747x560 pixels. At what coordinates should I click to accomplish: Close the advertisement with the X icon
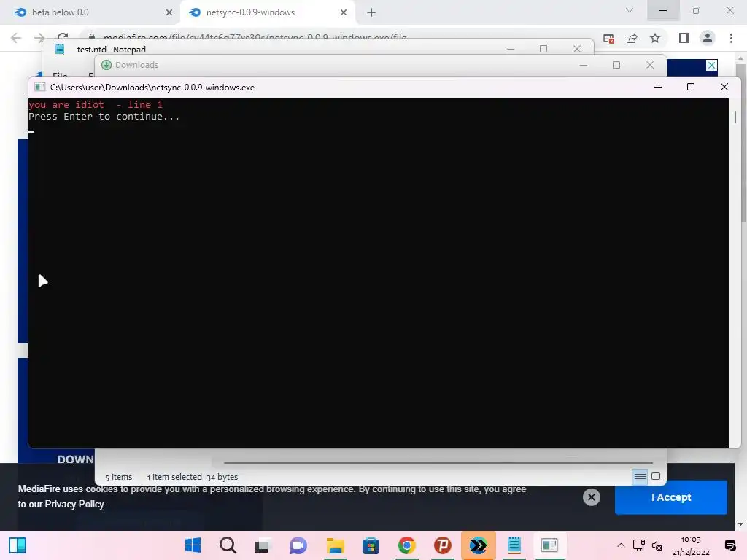tap(711, 65)
